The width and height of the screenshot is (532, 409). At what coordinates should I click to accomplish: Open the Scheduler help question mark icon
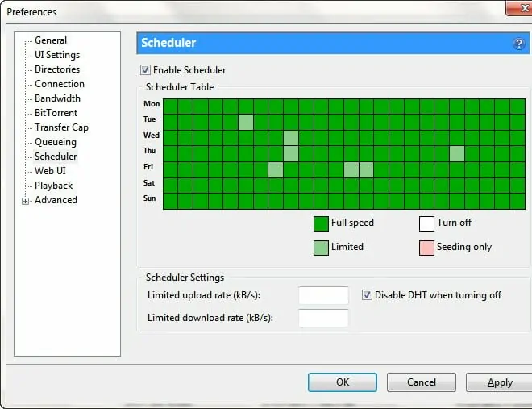tap(518, 44)
